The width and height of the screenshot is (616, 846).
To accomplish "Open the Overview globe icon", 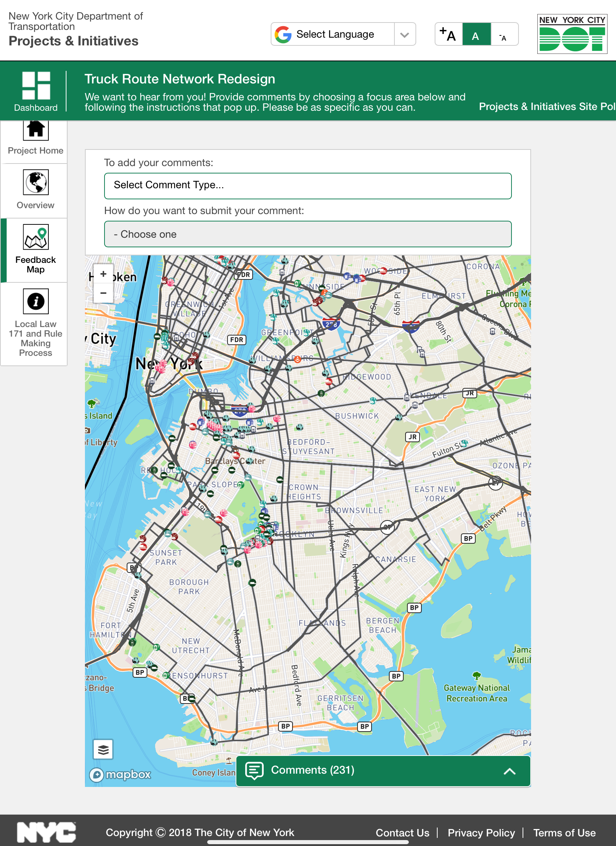I will (x=36, y=182).
